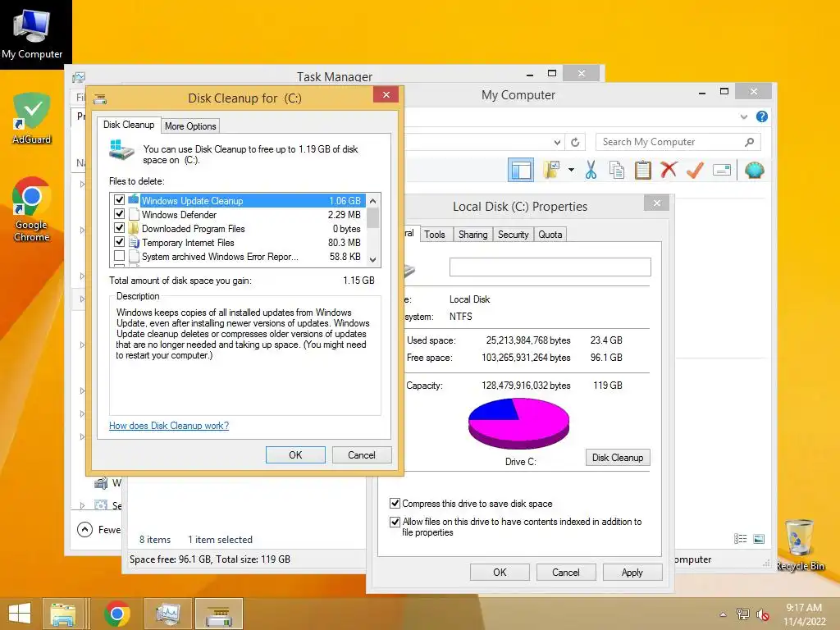Click Disk Cleanup button in Properties
840x630 pixels.
[618, 458]
